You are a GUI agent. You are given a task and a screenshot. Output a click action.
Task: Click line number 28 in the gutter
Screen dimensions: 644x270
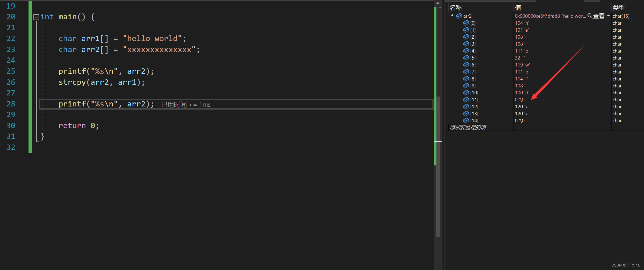pos(11,104)
